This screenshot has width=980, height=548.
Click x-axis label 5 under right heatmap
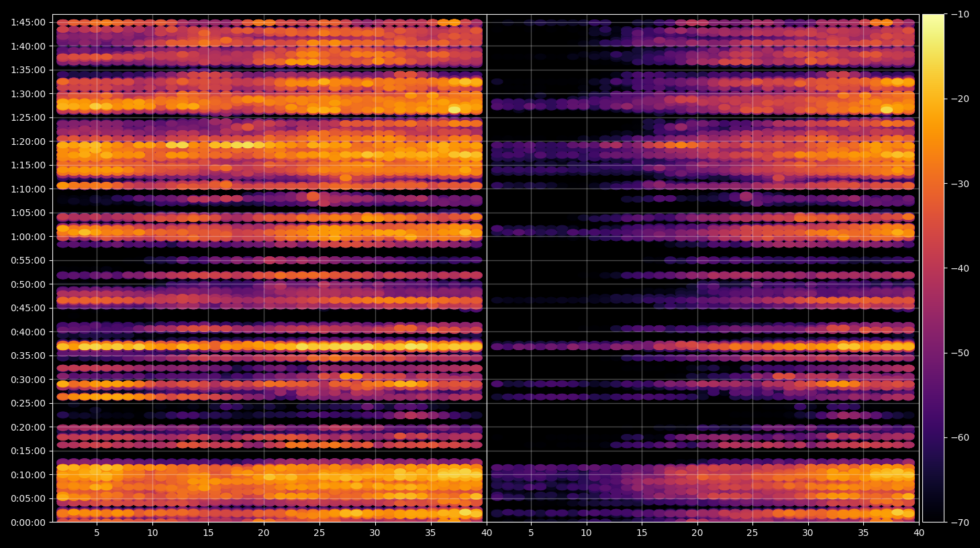point(531,533)
